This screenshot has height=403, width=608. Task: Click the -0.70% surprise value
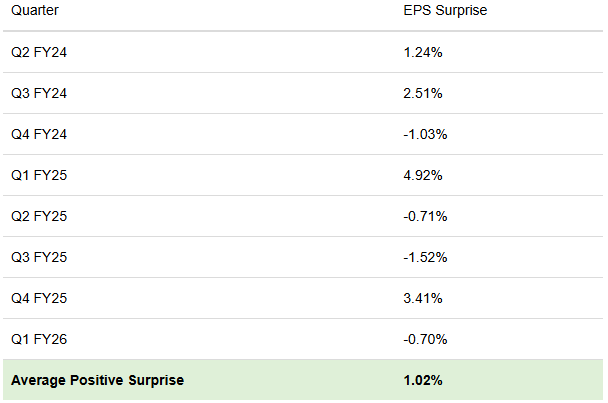pos(425,339)
